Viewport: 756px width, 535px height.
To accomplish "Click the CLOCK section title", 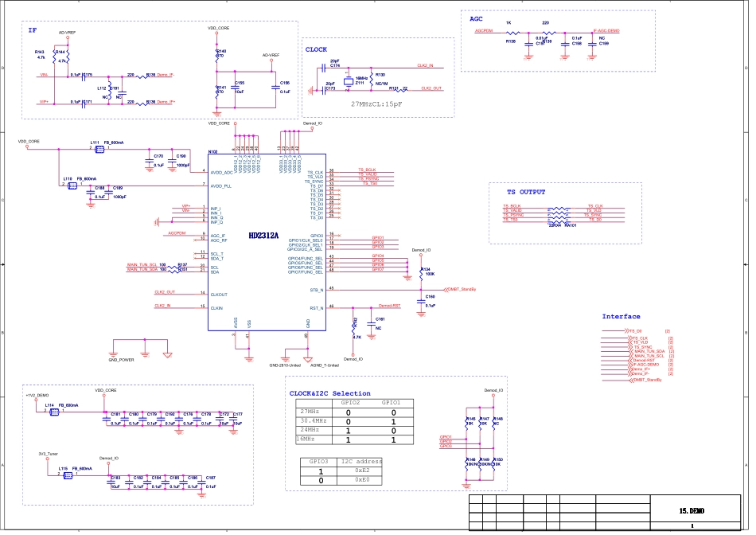I will 316,49.
